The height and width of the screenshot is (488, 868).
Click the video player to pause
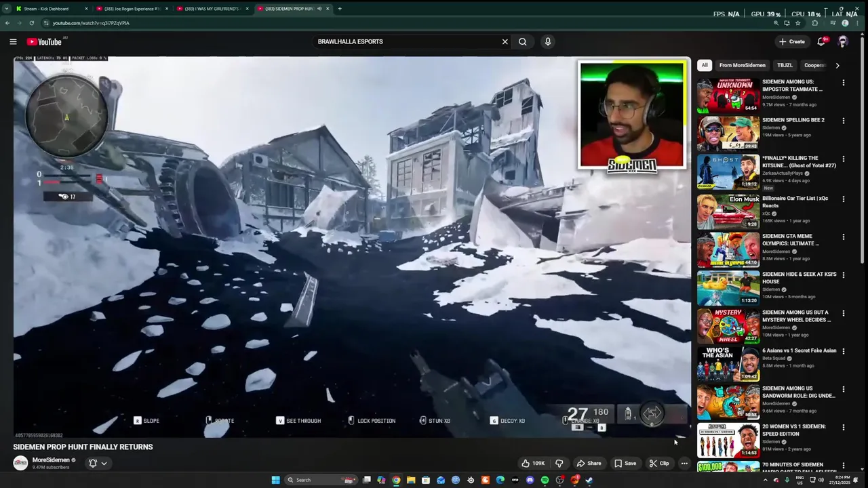pyautogui.click(x=352, y=247)
